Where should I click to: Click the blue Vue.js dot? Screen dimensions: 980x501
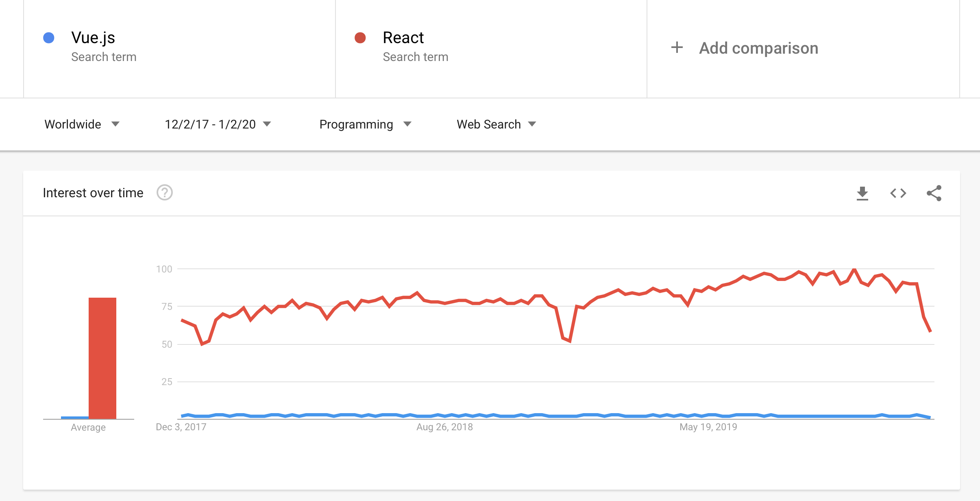tap(49, 38)
